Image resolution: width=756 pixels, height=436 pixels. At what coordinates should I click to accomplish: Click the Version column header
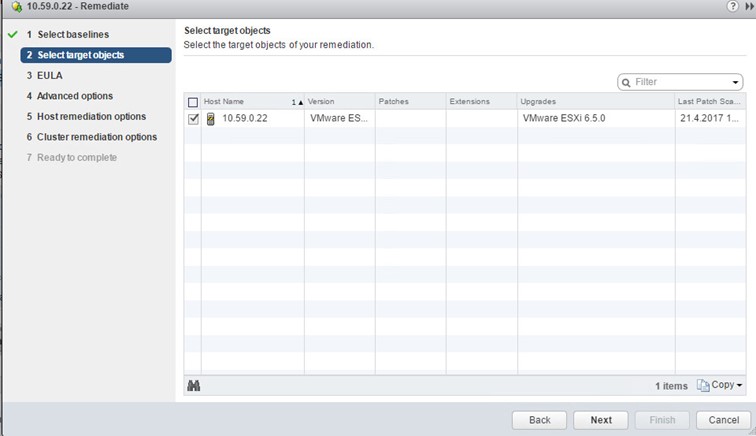click(339, 101)
